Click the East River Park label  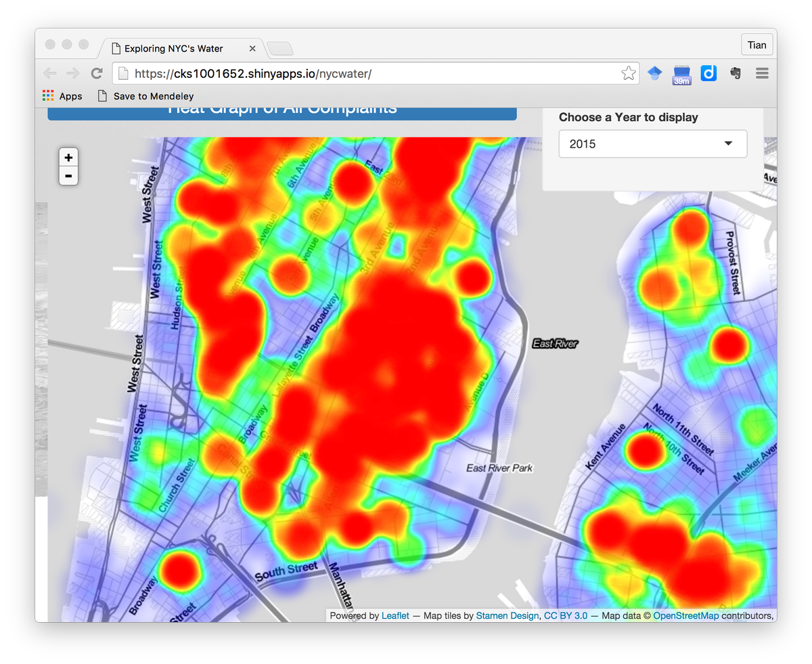(499, 468)
